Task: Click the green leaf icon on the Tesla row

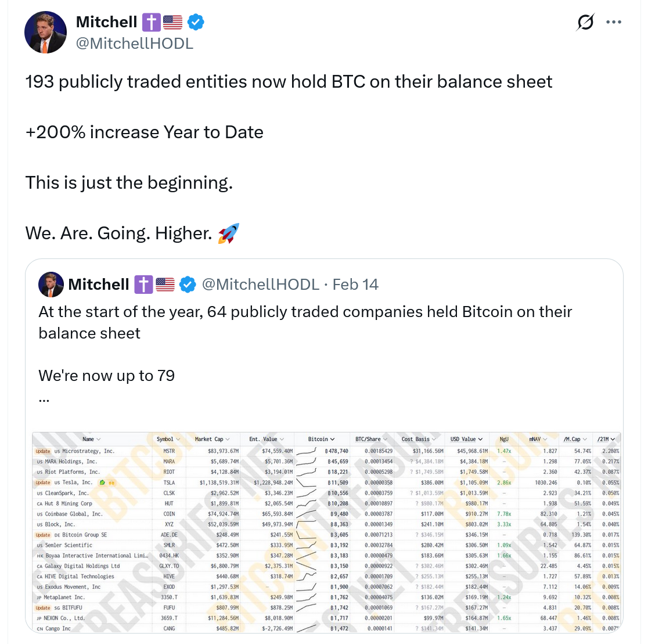Action: [x=102, y=483]
